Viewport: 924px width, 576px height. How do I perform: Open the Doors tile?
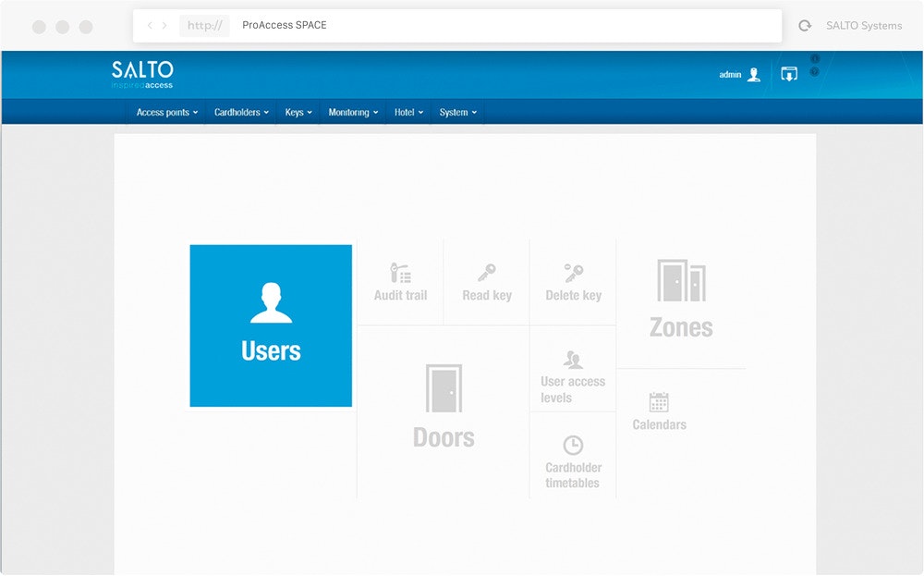tap(444, 407)
